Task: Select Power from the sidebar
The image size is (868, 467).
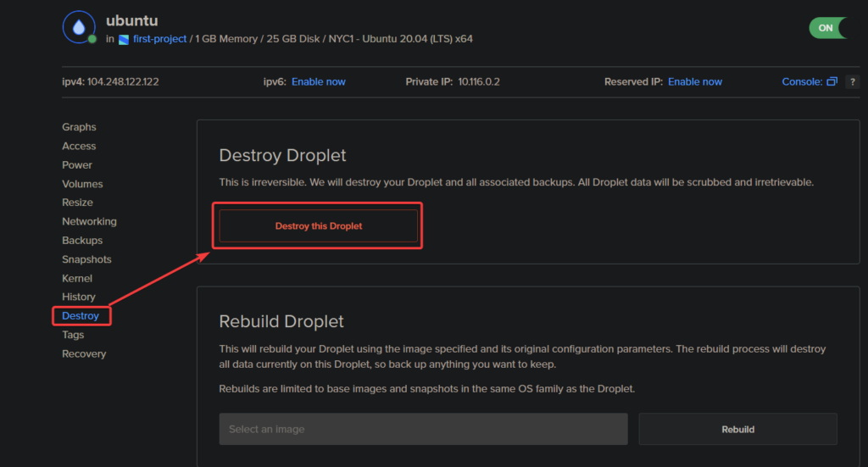Action: tap(77, 165)
